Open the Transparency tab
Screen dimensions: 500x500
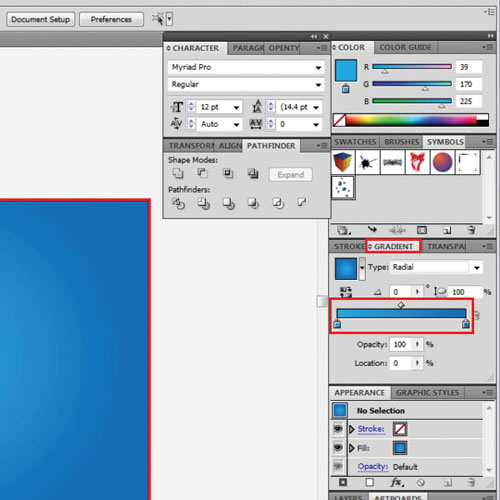coord(446,246)
